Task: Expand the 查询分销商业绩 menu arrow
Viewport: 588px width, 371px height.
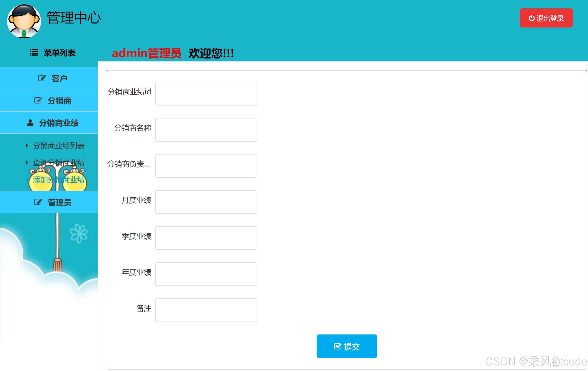Action: 27,162
